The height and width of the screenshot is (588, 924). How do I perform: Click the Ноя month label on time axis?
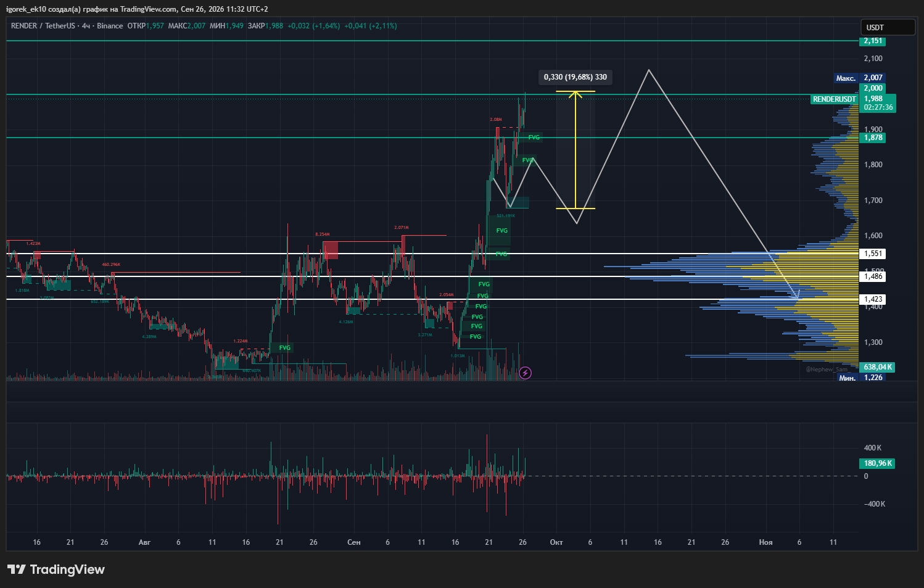(x=765, y=542)
